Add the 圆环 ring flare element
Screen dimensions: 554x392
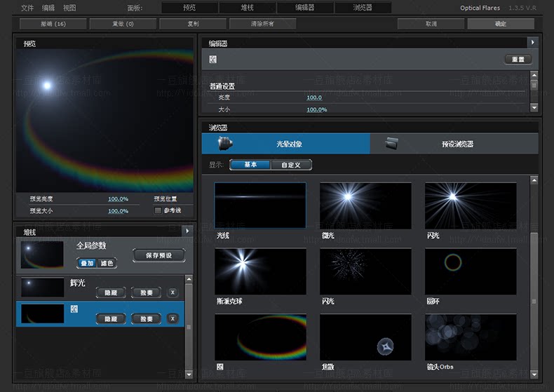[471, 271]
